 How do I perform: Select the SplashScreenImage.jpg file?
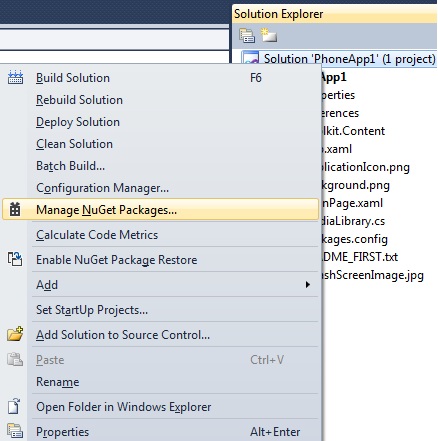click(x=372, y=275)
